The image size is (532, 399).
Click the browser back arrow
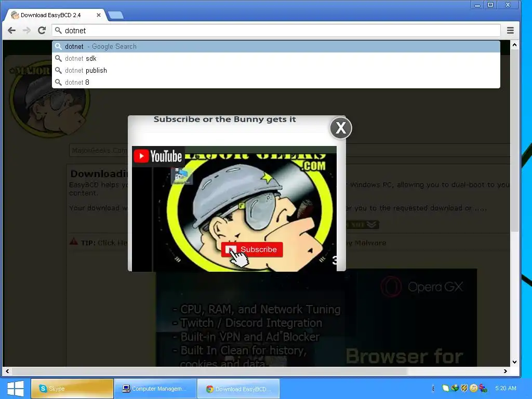[x=11, y=31]
